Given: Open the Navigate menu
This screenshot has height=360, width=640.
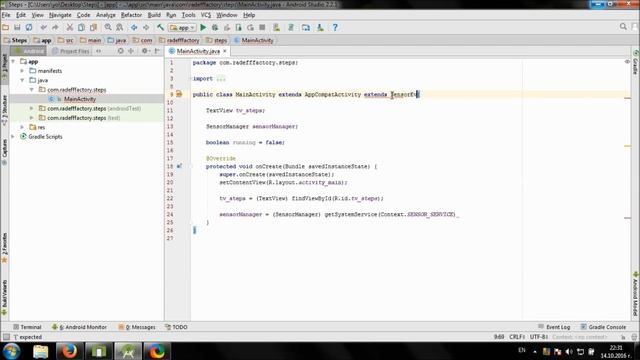Looking at the screenshot, I should click(60, 15).
